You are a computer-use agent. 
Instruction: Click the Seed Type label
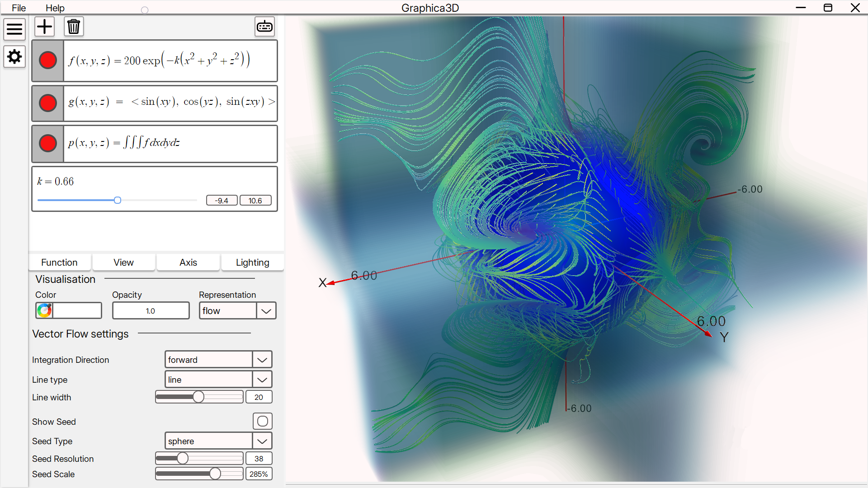point(52,441)
